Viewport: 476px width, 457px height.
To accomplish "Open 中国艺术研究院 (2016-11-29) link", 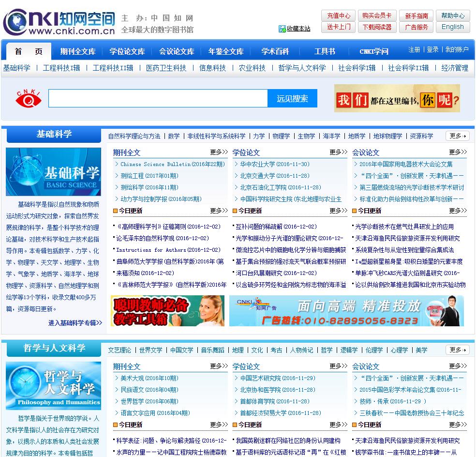I will click(278, 378).
